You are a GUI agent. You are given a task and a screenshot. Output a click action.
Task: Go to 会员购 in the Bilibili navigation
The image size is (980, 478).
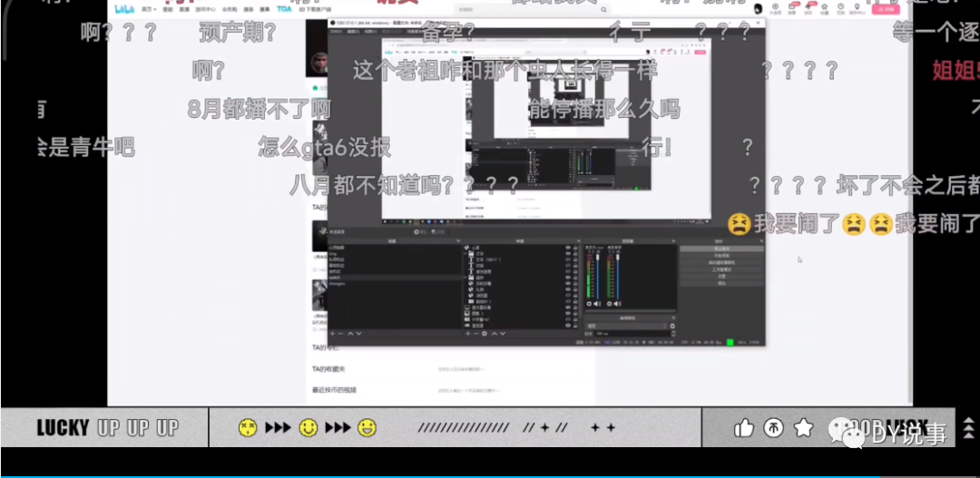[x=230, y=9]
